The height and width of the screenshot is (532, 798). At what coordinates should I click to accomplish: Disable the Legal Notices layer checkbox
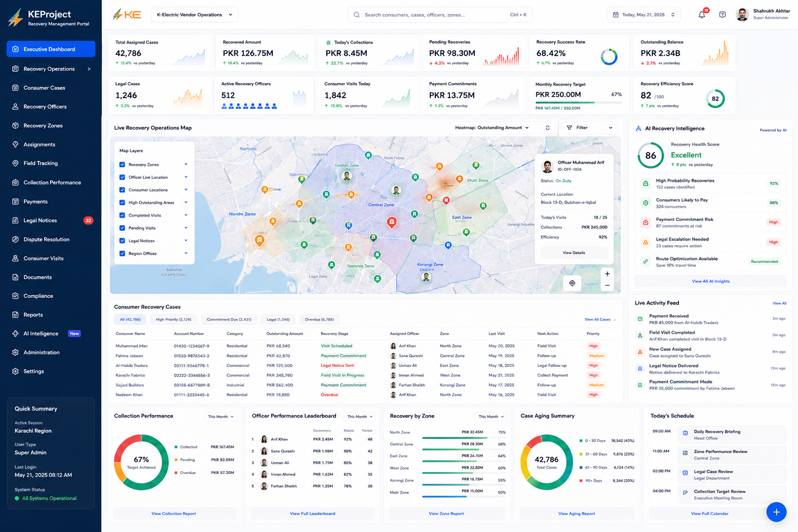pos(122,241)
